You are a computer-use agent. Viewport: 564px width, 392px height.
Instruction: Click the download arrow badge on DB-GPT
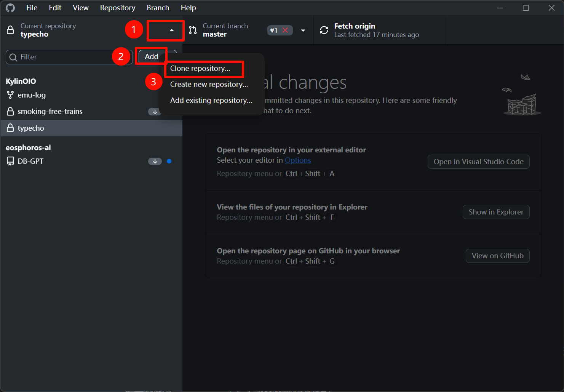155,162
